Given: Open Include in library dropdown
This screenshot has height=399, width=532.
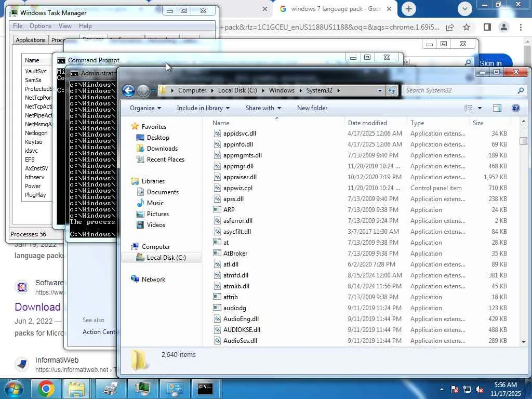Looking at the screenshot, I should (203, 108).
